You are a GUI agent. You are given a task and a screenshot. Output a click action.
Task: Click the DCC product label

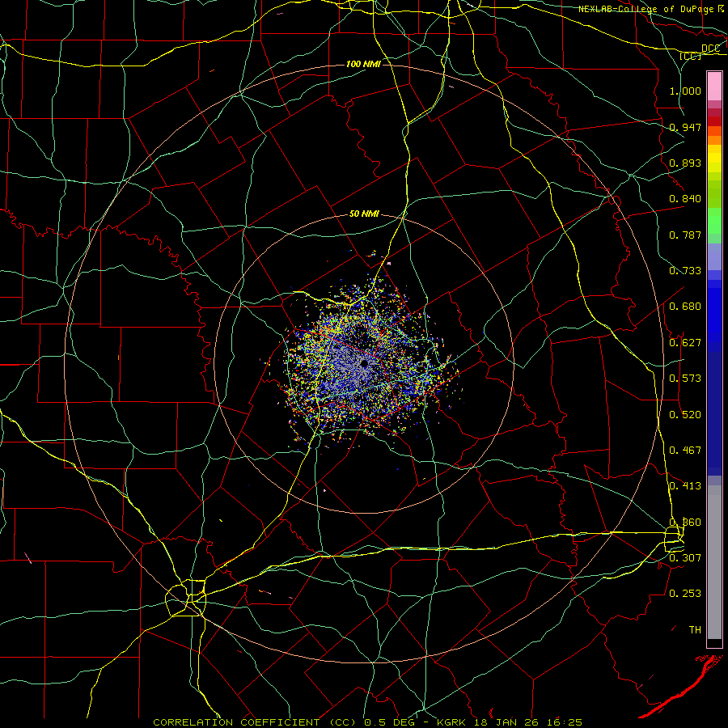coord(710,49)
